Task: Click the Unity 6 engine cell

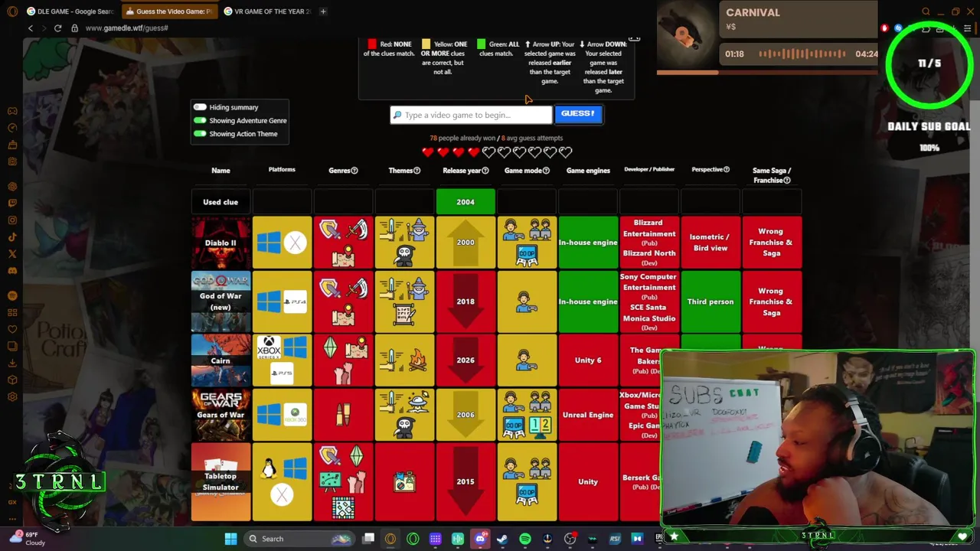Action: coord(588,360)
